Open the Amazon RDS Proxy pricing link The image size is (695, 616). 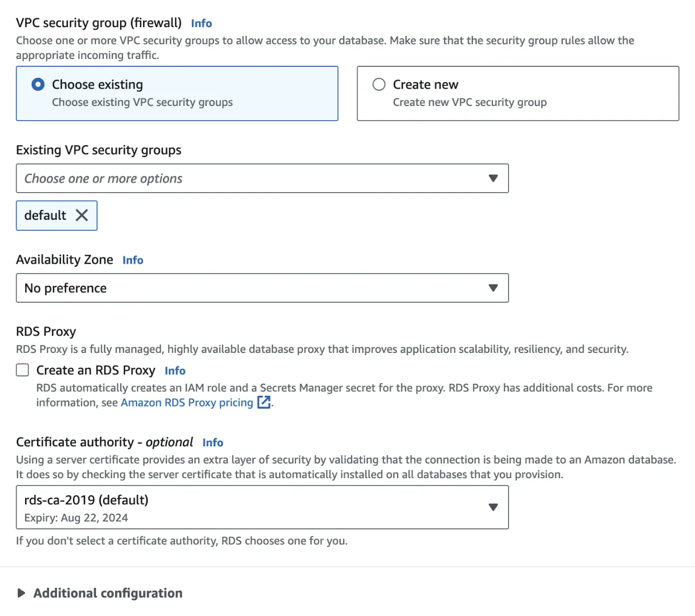coord(186,402)
